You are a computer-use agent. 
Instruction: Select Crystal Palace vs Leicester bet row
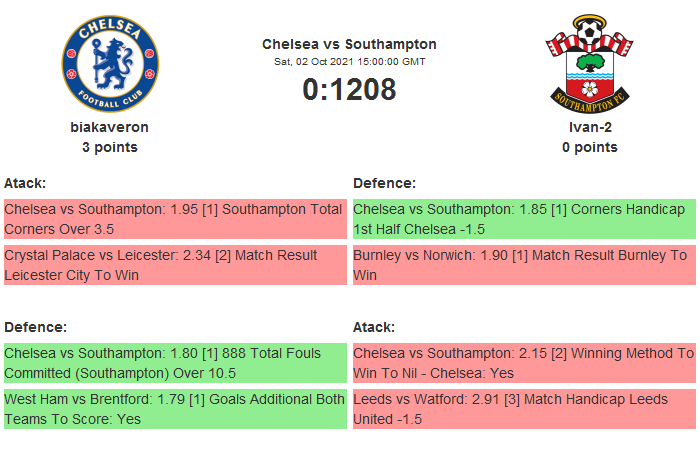click(174, 265)
